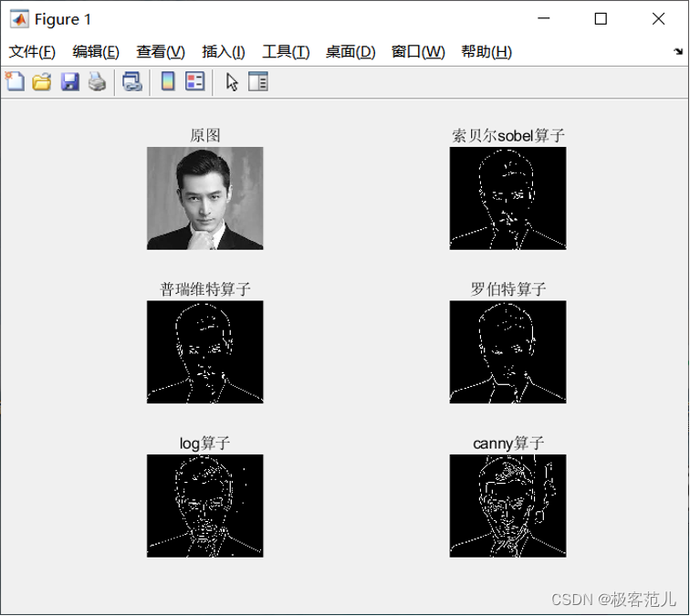690x616 pixels.
Task: Select the 索贝尔sobel算子 edge image
Action: point(507,198)
